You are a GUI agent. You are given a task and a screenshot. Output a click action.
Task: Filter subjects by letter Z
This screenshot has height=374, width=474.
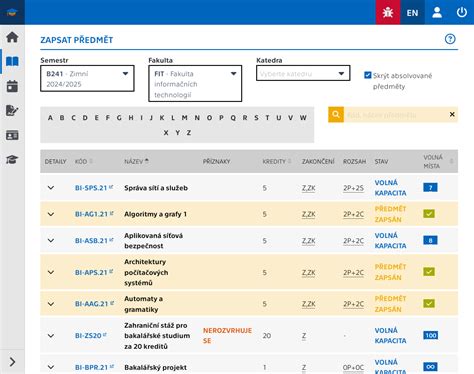click(x=189, y=133)
